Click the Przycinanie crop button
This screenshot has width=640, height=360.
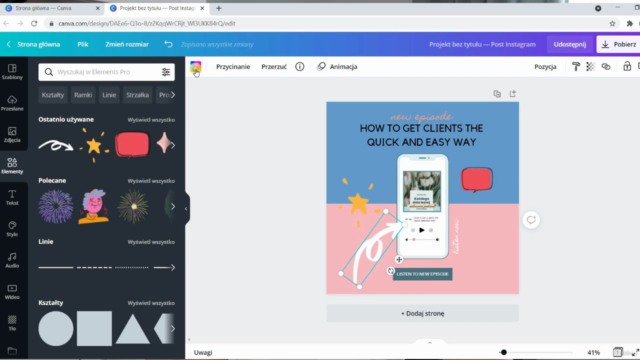coord(233,67)
